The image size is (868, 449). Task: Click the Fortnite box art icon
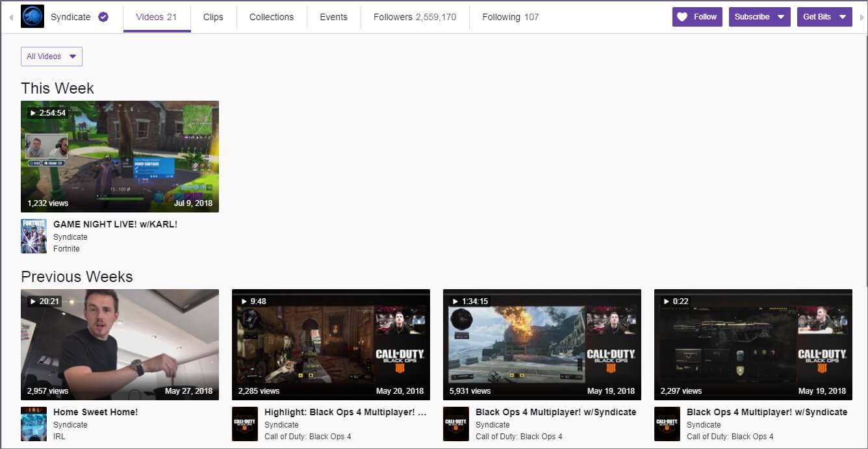pos(34,236)
